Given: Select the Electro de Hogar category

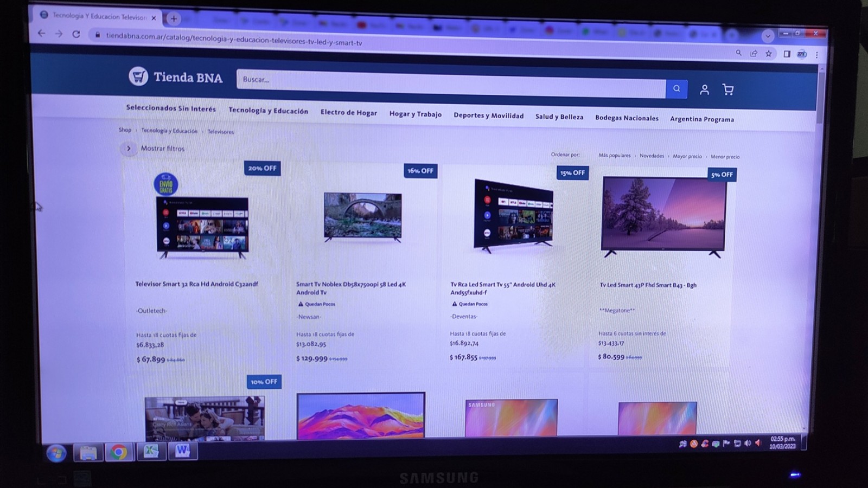Looking at the screenshot, I should click(348, 113).
